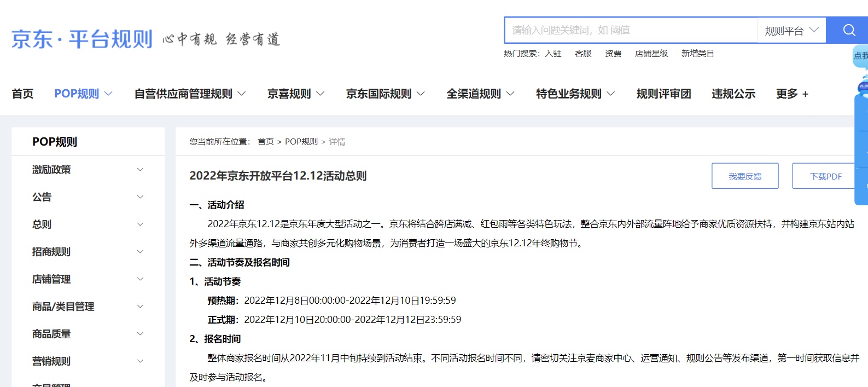Open the 规则平台 search scope dropdown
The image size is (868, 387).
(791, 31)
